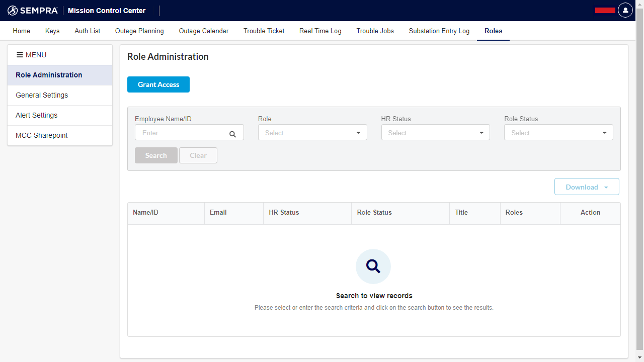Open the Download dropdown button
The width and height of the screenshot is (644, 362).
pyautogui.click(x=587, y=187)
